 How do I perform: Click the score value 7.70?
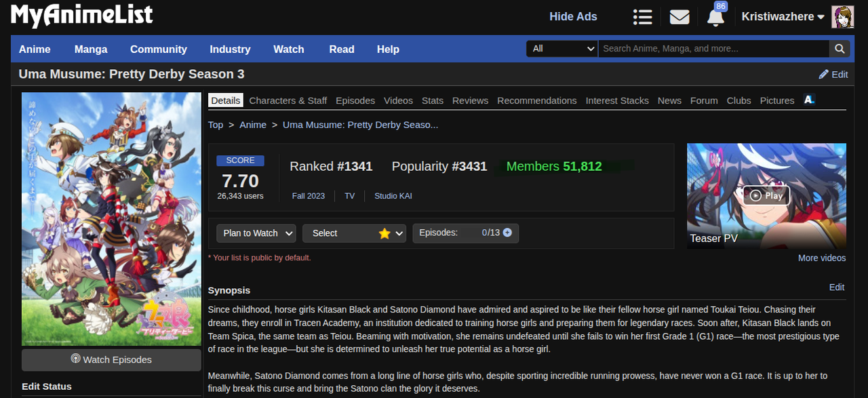[240, 181]
